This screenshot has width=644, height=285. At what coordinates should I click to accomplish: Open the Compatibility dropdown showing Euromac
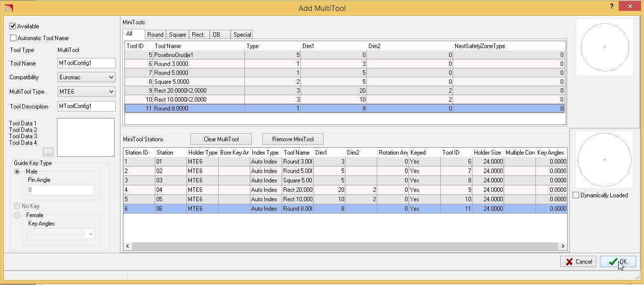click(86, 77)
